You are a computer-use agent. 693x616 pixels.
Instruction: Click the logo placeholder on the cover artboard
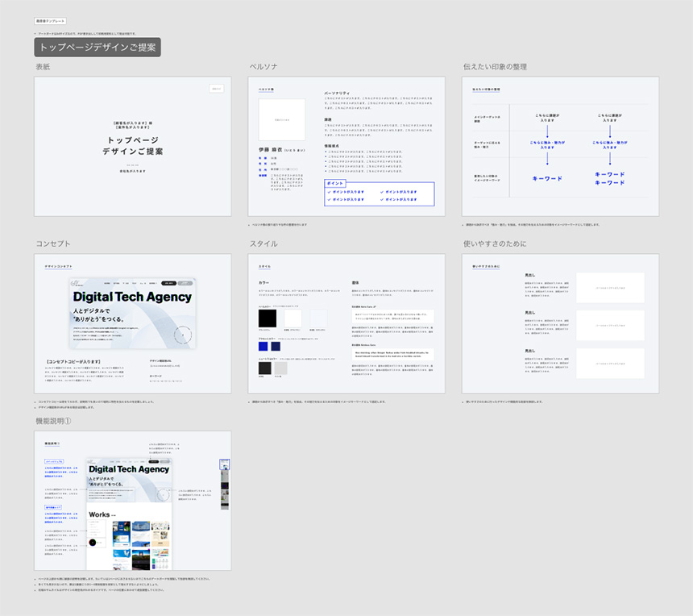coord(216,89)
